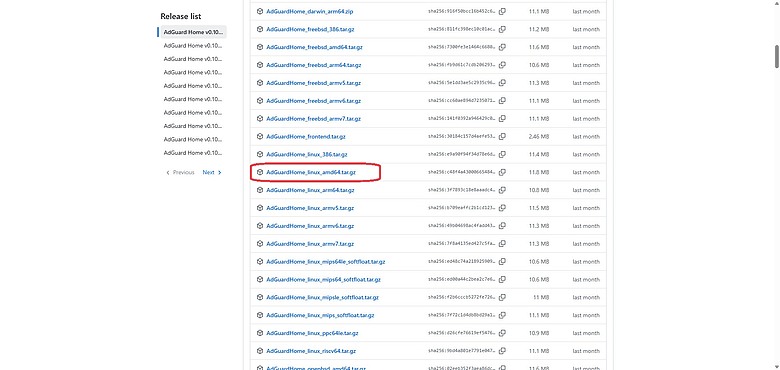The image size is (780, 370).
Task: Download AdGuardHome_freebsd_arm64.tar.gz
Action: tap(314, 65)
